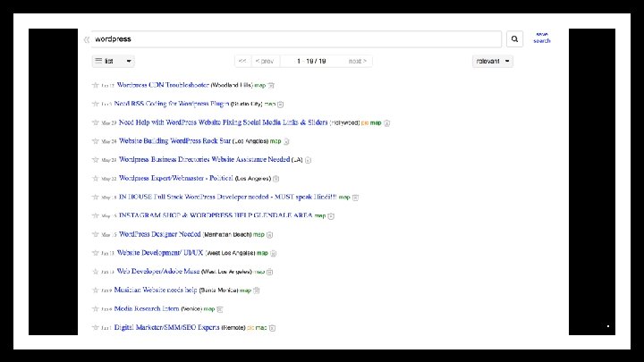Click the 1 - 19 / 19 results range
This screenshot has width=644, height=362.
311,61
